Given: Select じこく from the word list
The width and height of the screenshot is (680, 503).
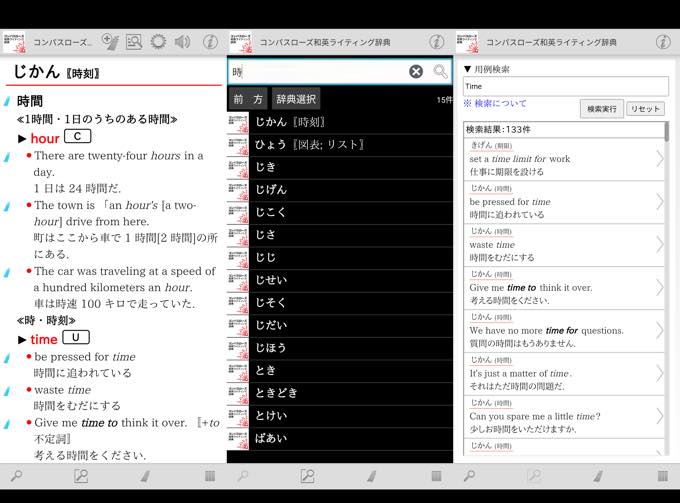Looking at the screenshot, I should tap(272, 212).
